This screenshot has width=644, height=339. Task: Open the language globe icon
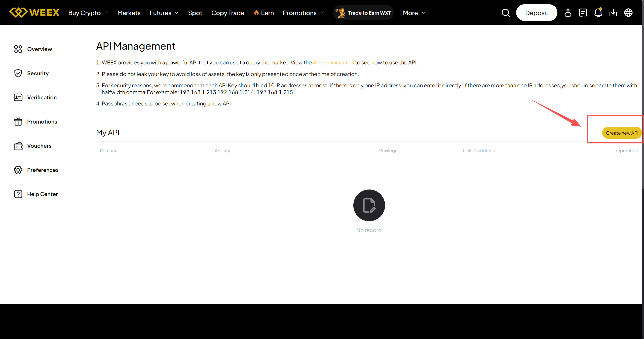click(x=628, y=13)
